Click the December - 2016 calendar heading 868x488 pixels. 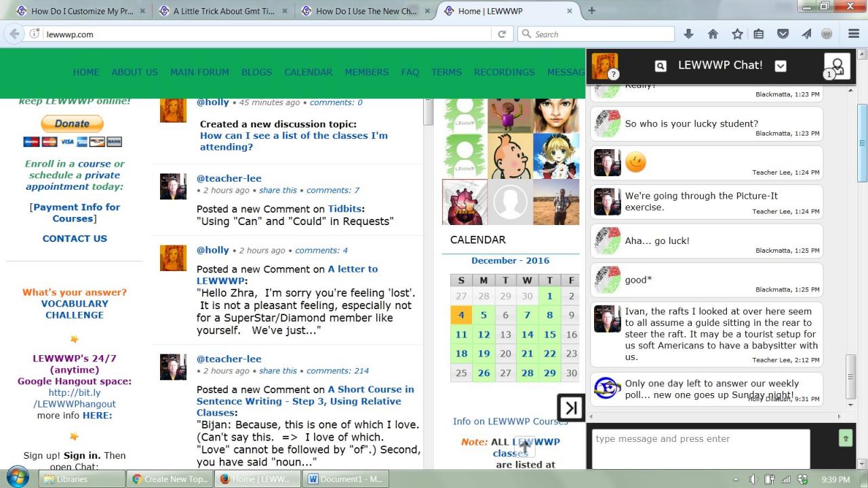(511, 260)
